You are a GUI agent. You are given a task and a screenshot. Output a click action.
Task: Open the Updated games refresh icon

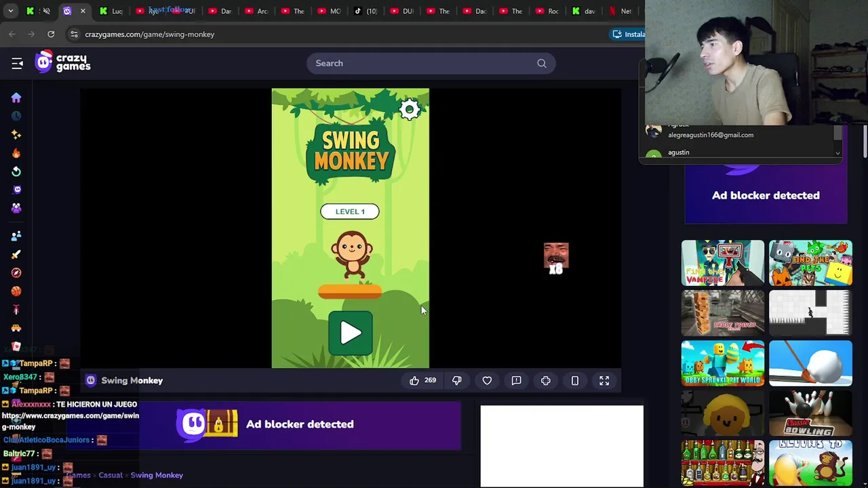(x=16, y=171)
